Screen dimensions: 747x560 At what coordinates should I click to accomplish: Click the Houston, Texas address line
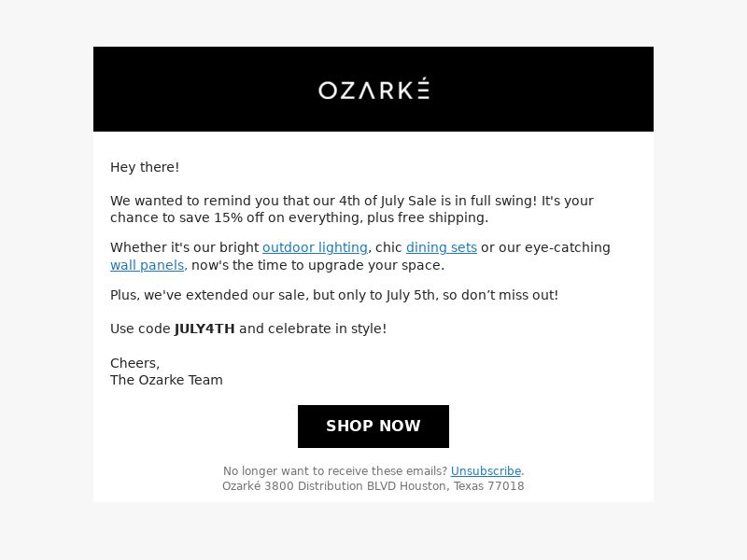click(373, 486)
